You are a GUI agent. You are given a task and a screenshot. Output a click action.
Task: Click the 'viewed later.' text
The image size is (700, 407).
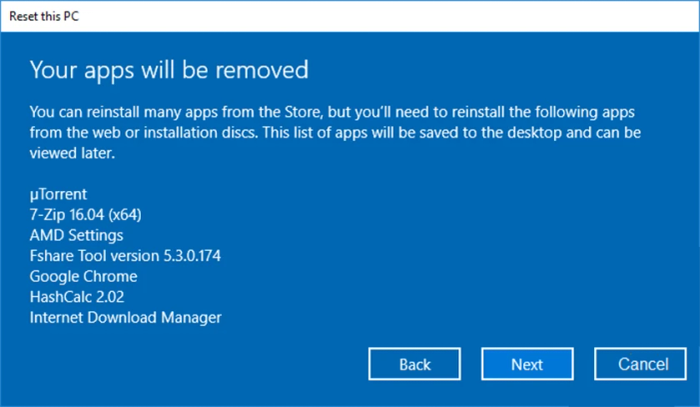(72, 152)
